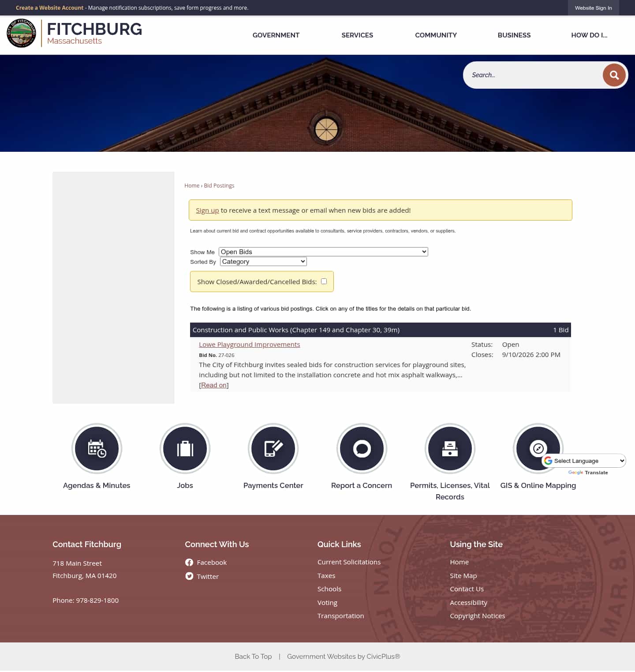Viewport: 635px width, 672px height.
Task: Open Contact Us footer link
Action: 467,589
